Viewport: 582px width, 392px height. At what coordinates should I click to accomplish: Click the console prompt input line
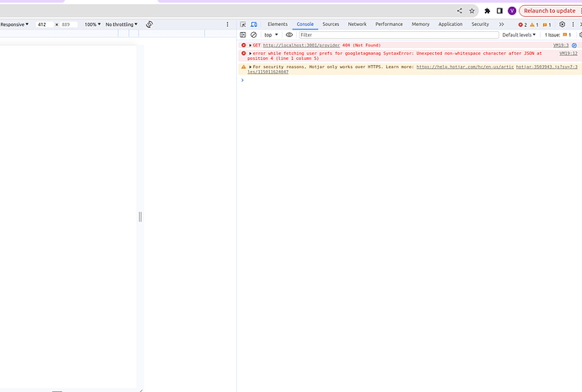412,80
